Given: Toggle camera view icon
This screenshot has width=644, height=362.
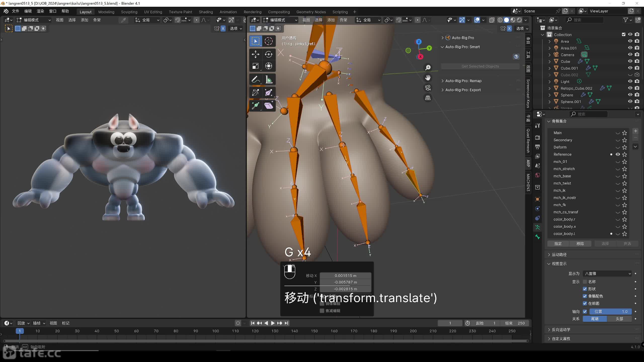Looking at the screenshot, I should pos(428,88).
